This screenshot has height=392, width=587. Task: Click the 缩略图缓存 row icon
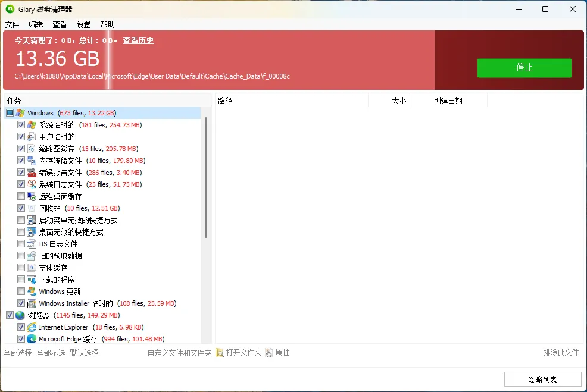pos(32,149)
